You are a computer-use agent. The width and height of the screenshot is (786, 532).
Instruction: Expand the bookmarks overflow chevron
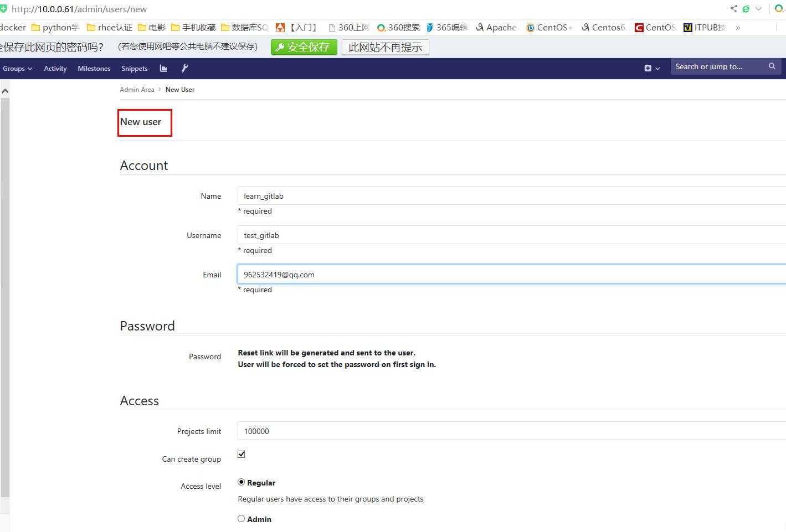(x=738, y=27)
